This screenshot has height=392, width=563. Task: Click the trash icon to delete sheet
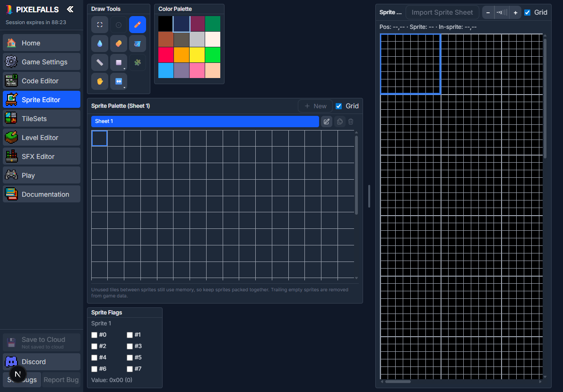351,122
